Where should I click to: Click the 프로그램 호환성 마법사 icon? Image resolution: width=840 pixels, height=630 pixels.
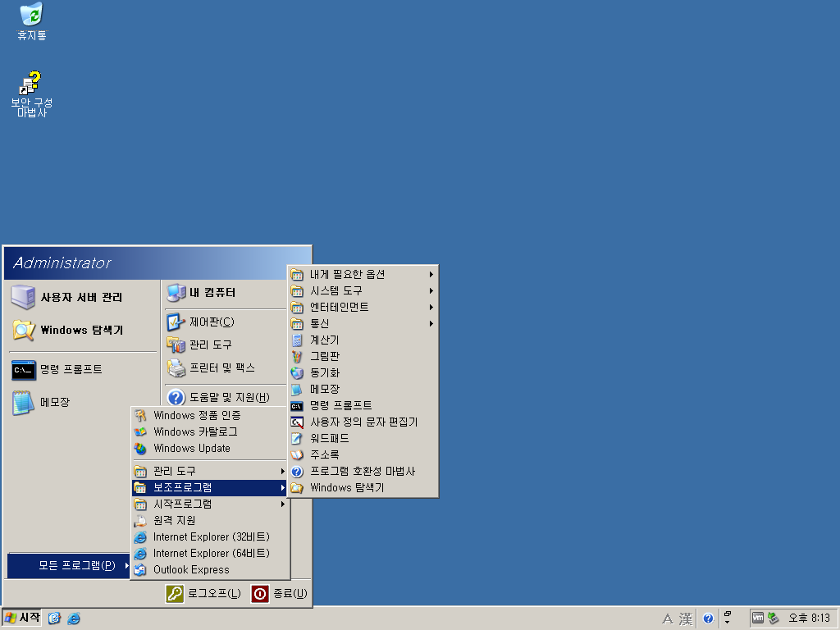297,472
